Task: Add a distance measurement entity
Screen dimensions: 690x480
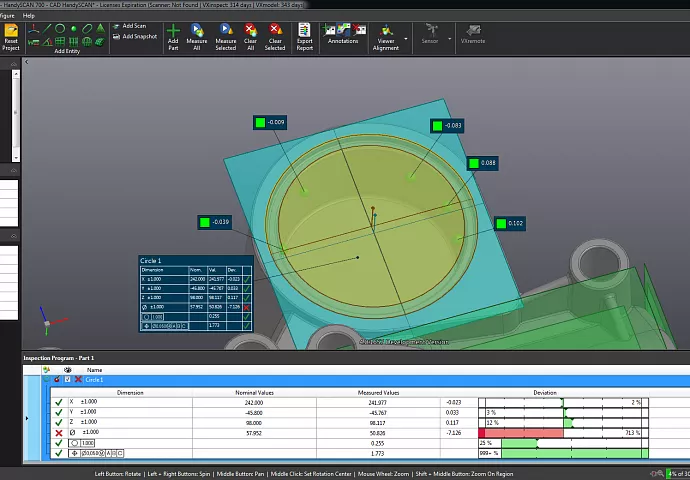Action: pos(33,42)
